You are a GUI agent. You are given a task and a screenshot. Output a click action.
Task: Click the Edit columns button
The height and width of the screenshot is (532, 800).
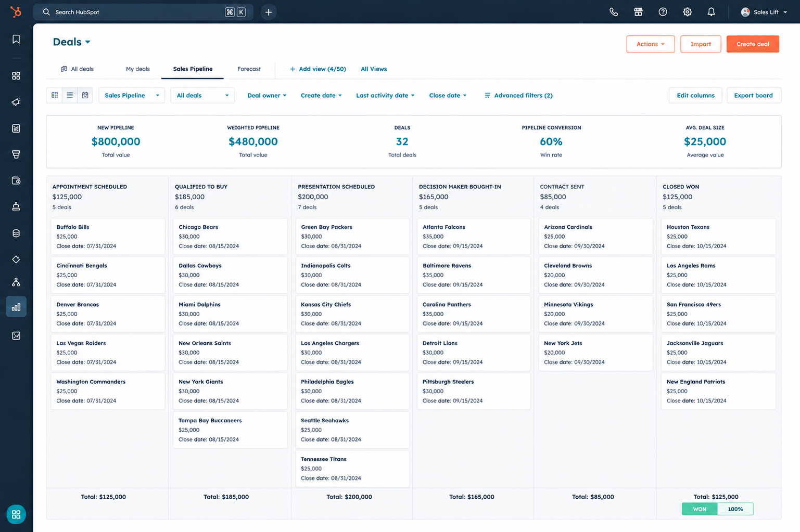(695, 95)
